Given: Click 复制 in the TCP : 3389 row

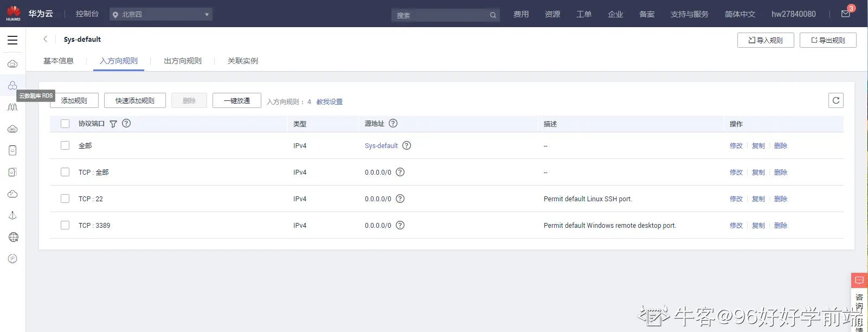Looking at the screenshot, I should [758, 226].
